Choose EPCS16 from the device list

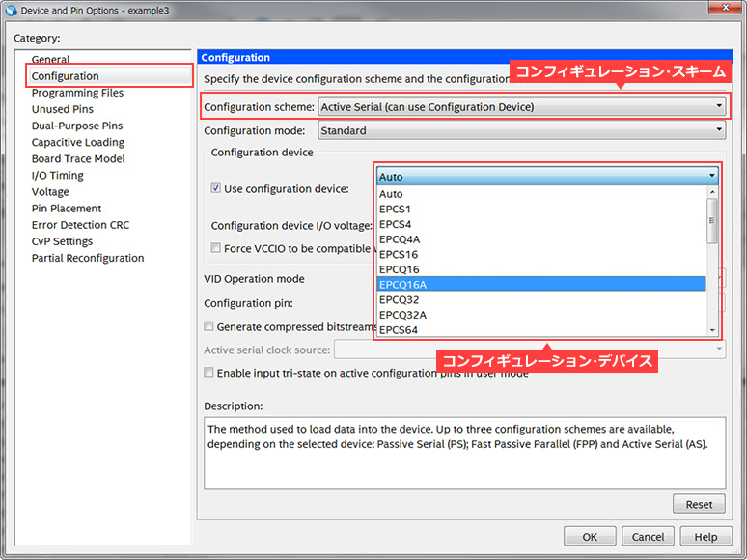pyautogui.click(x=541, y=255)
